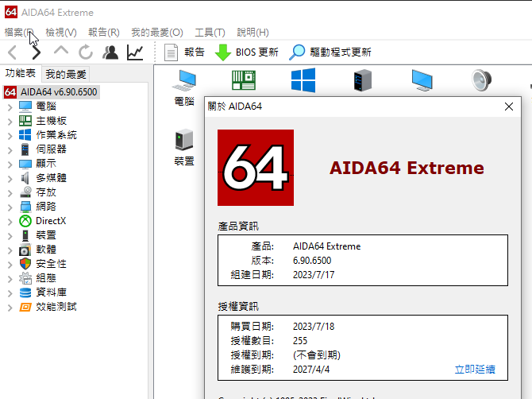Open the 工具(T) menu
The image size is (532, 399).
coord(210,33)
